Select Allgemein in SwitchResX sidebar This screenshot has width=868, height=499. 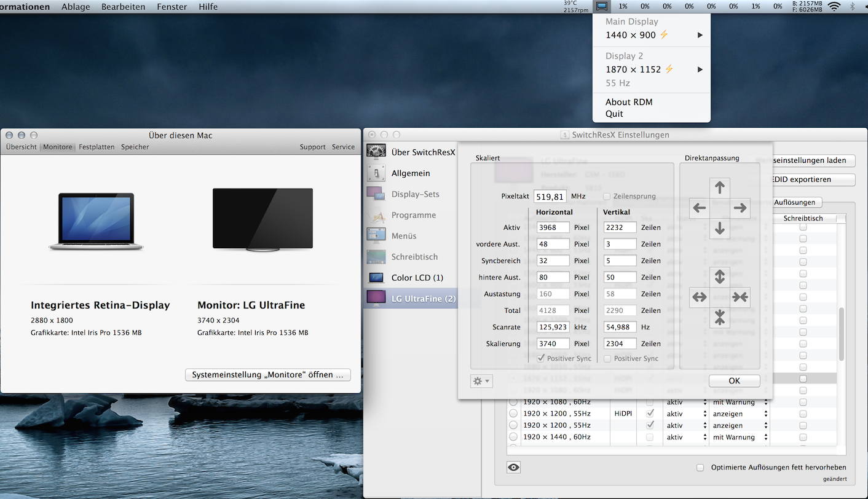tap(411, 173)
